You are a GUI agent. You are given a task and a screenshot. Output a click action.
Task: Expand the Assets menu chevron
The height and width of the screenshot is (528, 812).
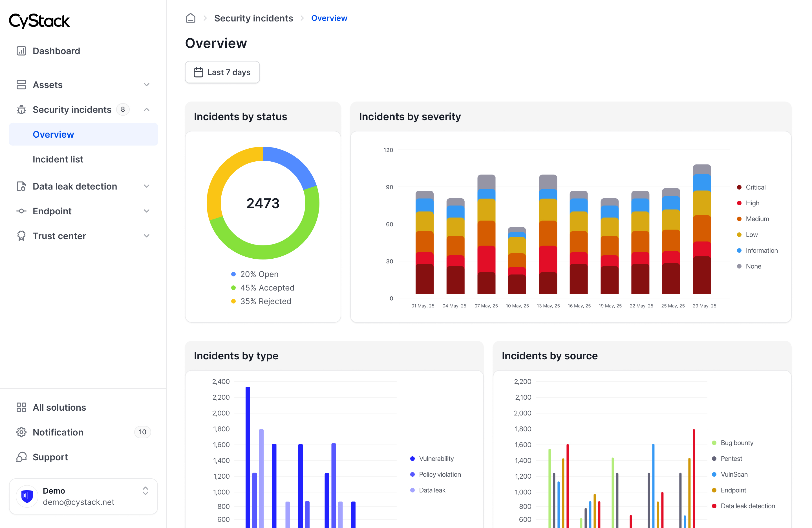[x=146, y=85]
